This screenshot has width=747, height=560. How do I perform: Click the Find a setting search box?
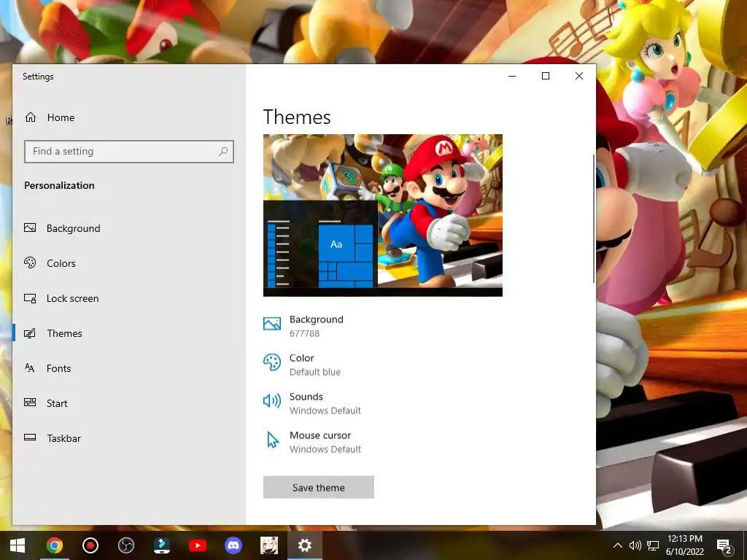point(129,152)
